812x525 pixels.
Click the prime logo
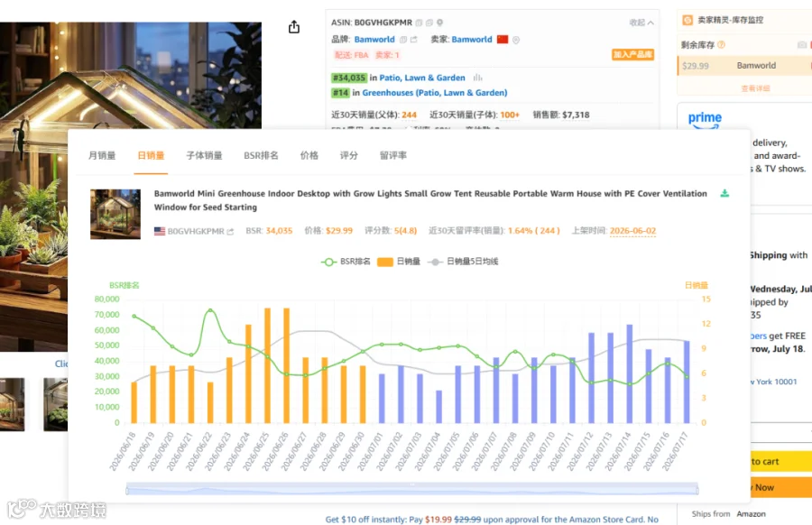click(x=705, y=120)
